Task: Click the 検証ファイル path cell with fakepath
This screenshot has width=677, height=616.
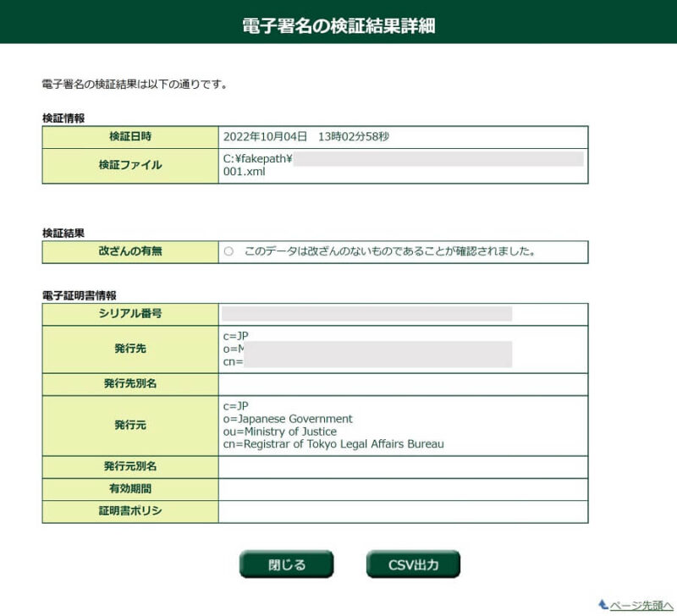Action: click(x=403, y=166)
